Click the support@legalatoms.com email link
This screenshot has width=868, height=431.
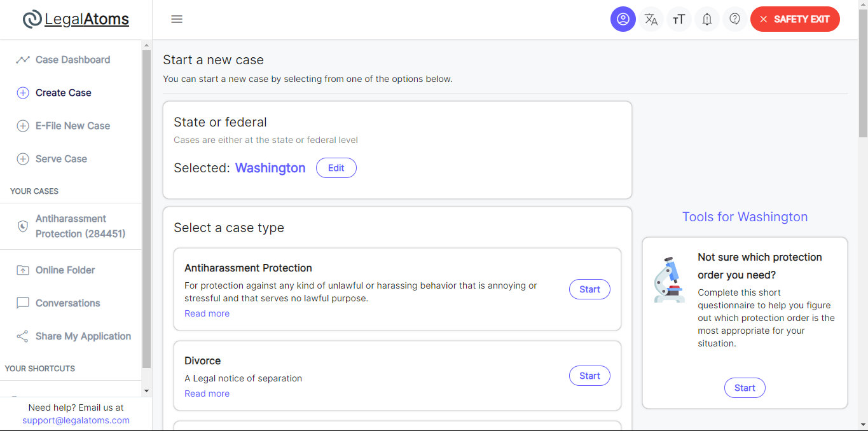76,420
